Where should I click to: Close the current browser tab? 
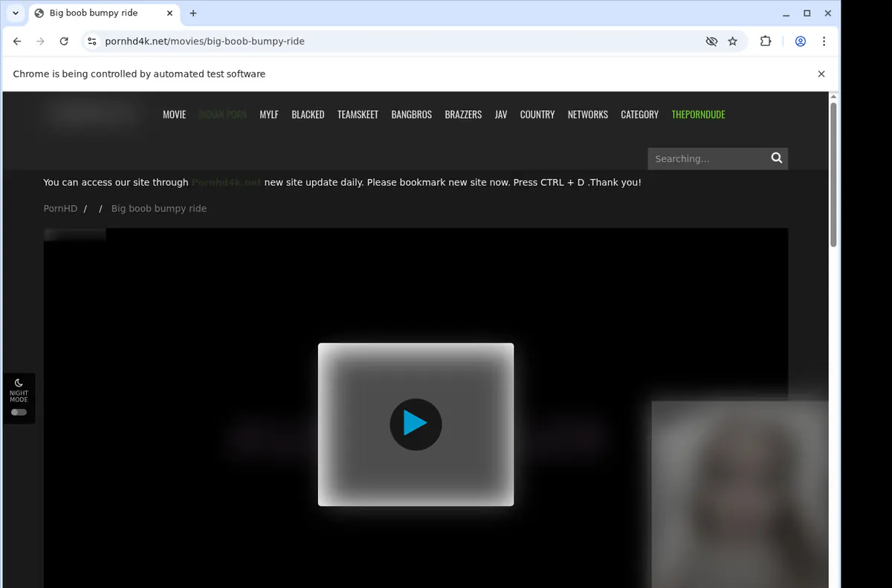point(169,13)
